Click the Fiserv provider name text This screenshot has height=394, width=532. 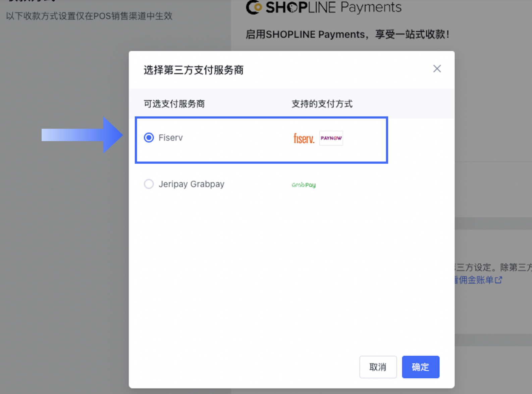pos(171,138)
